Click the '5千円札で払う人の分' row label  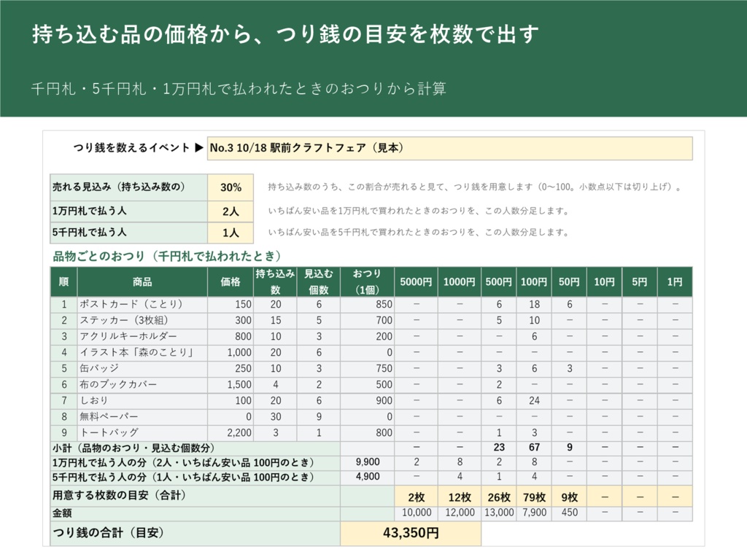click(x=195, y=477)
